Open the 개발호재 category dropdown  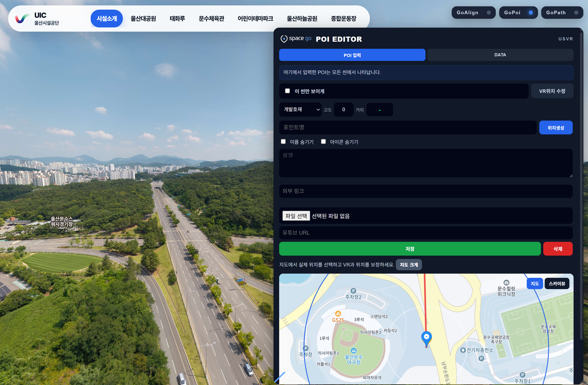[300, 109]
